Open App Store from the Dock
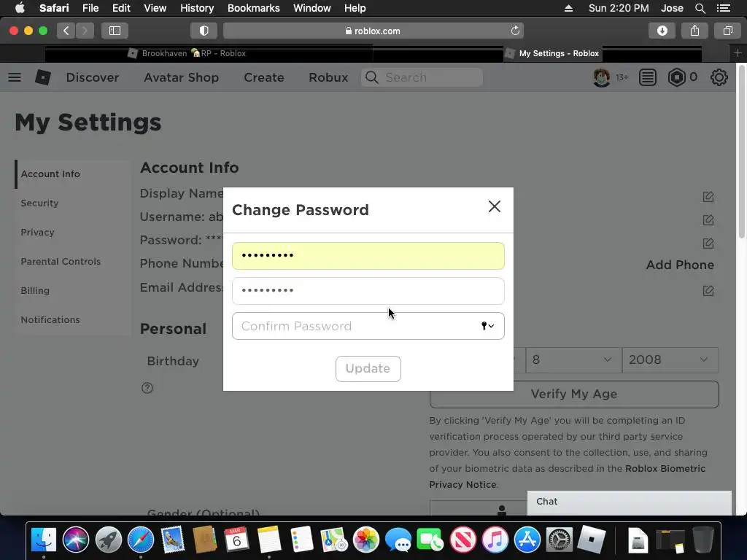 pyautogui.click(x=527, y=540)
